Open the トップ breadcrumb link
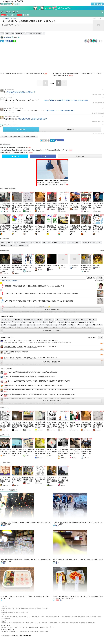Image resolution: width=104 pixels, height=644 pixels. click(x=2, y=18)
